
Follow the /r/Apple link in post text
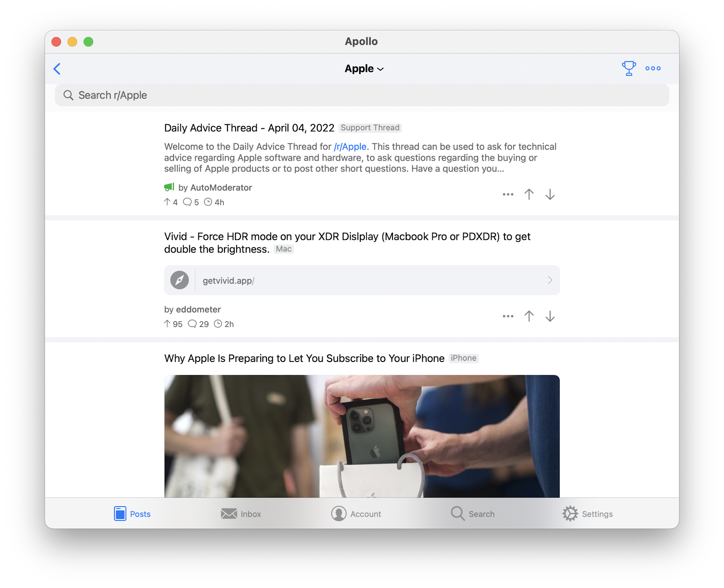[x=350, y=147]
